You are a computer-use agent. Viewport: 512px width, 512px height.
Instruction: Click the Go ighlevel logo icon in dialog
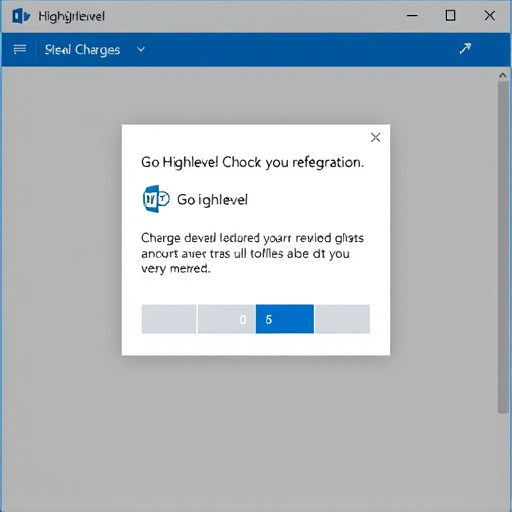click(156, 199)
